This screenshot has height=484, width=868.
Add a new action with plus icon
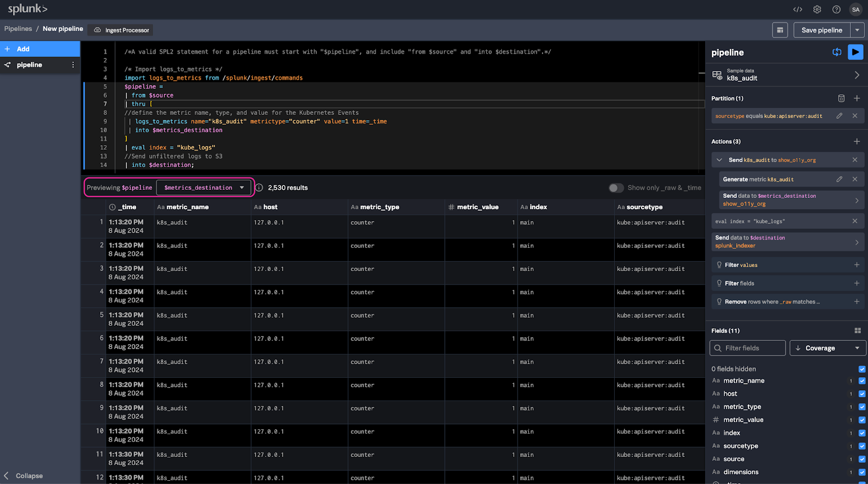click(857, 141)
